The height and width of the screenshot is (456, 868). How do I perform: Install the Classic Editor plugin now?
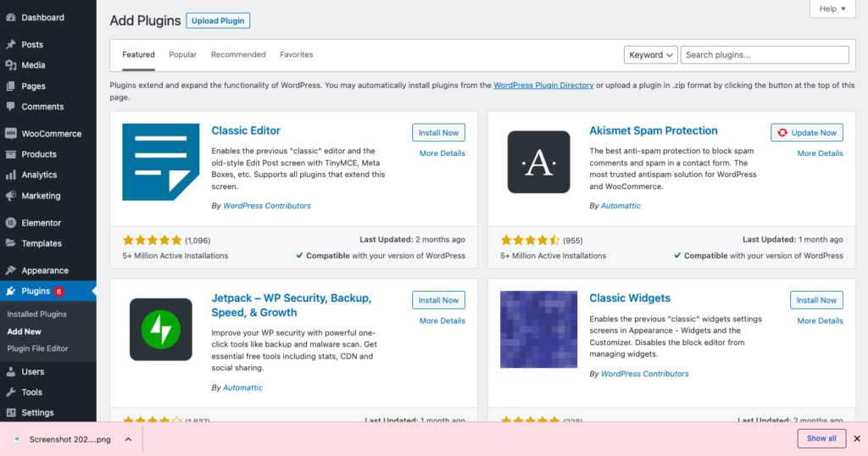[438, 132]
